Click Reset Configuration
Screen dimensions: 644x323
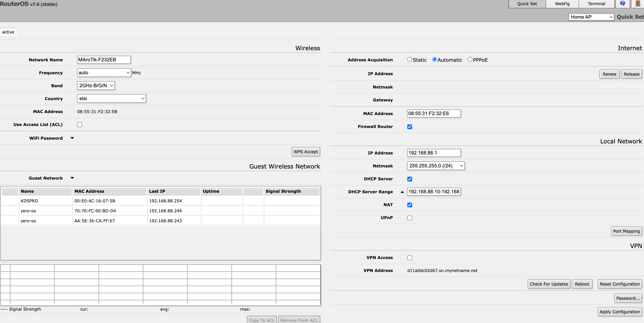(619, 284)
